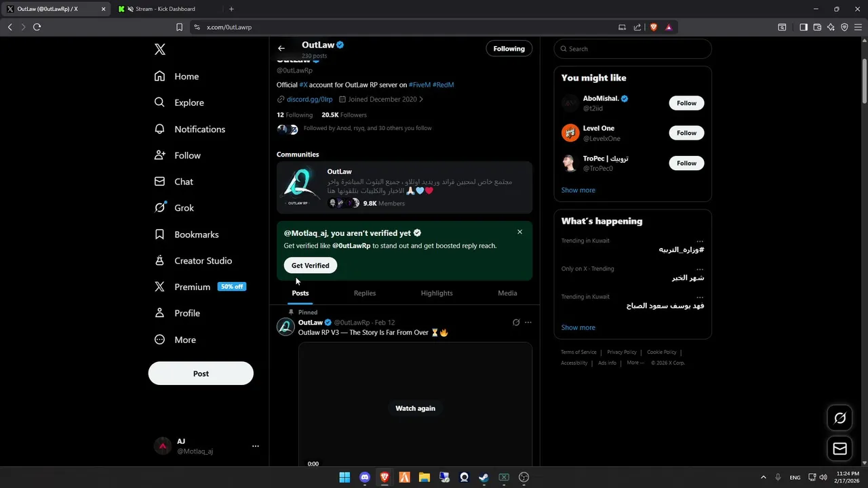
Task: Open 12 Following list
Action: coord(294,115)
